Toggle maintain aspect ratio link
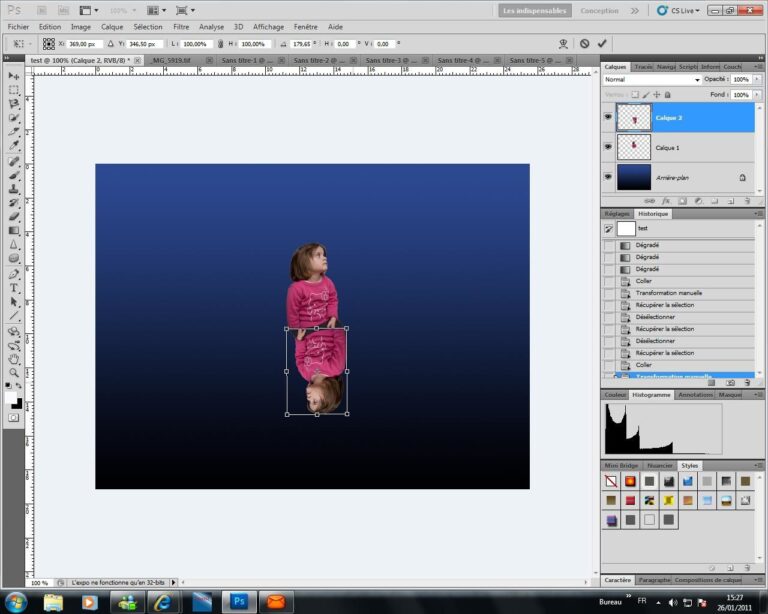Viewport: 768px width, 614px height. (x=220, y=44)
